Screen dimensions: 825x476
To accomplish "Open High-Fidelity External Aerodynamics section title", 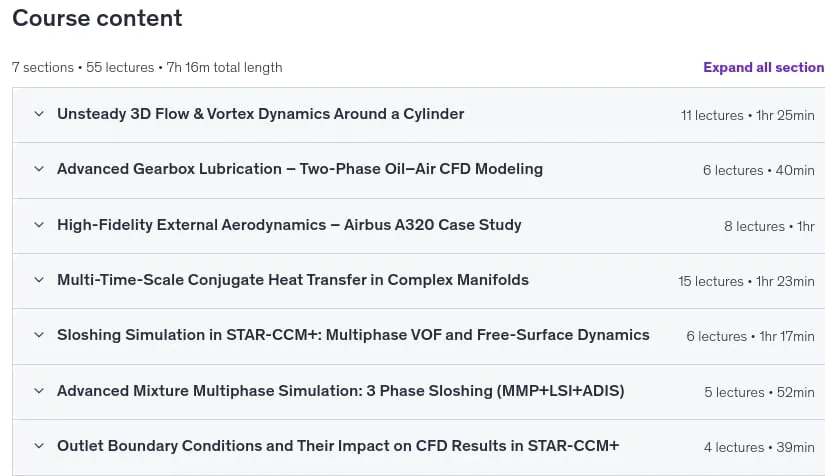I will pos(289,225).
